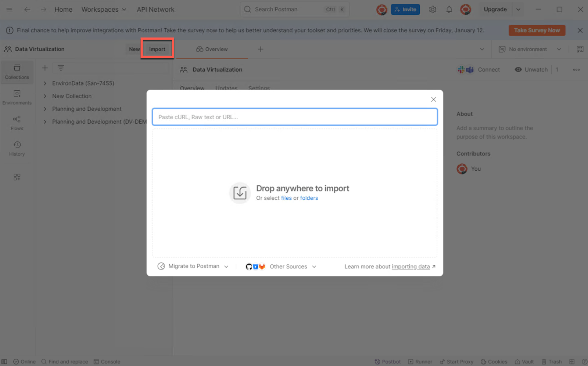The width and height of the screenshot is (588, 366).
Task: Expand the Workspaces dropdown
Action: point(104,10)
